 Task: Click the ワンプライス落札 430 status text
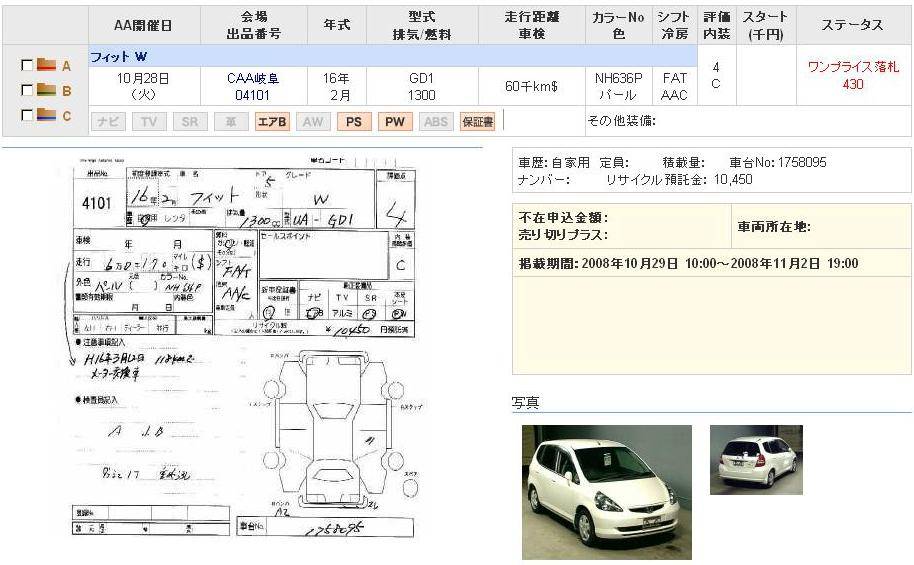(853, 75)
